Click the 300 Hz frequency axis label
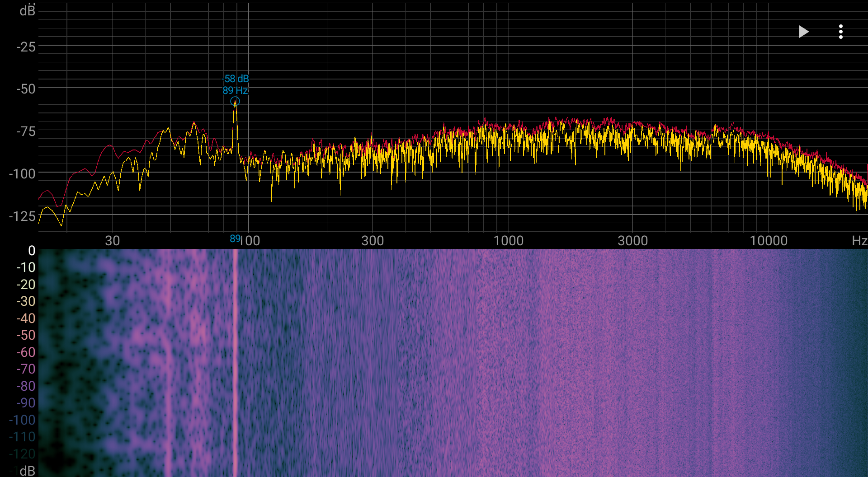Screen dimensions: 868x477 coord(373,241)
